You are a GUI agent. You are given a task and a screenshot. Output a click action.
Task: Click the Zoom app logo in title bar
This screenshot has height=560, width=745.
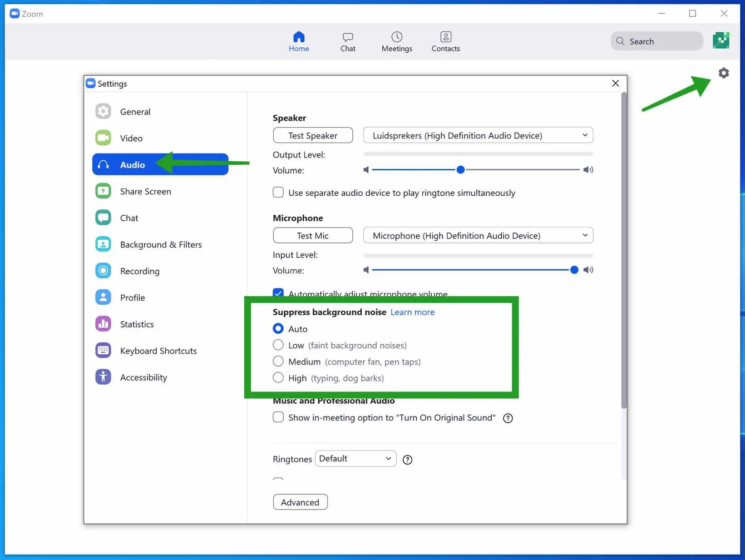coord(15,14)
